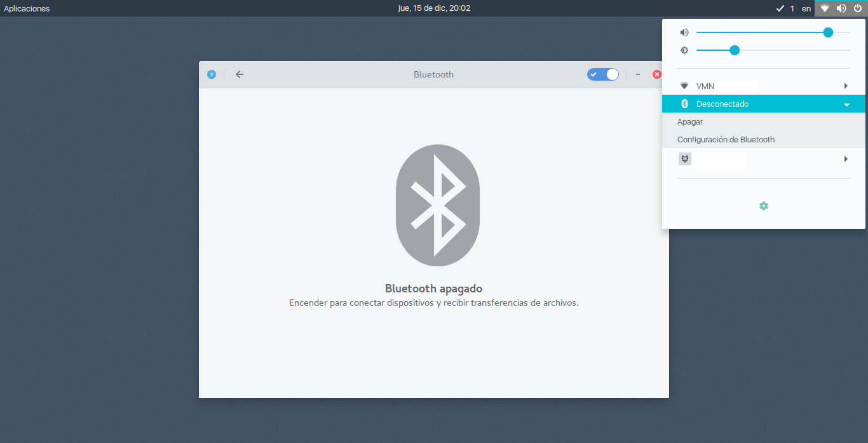Click the Bluetooth icon in the app header

212,74
